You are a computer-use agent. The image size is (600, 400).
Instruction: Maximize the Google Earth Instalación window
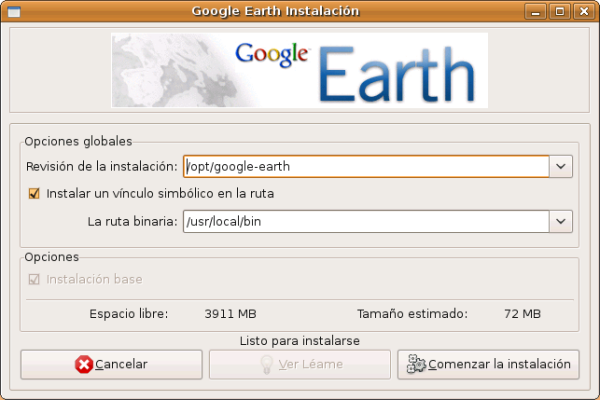click(x=561, y=11)
